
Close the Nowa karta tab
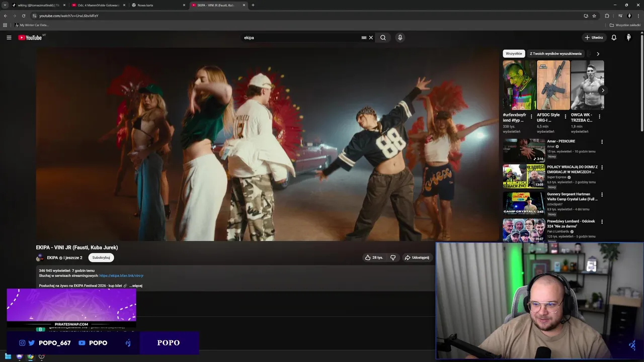click(x=184, y=5)
